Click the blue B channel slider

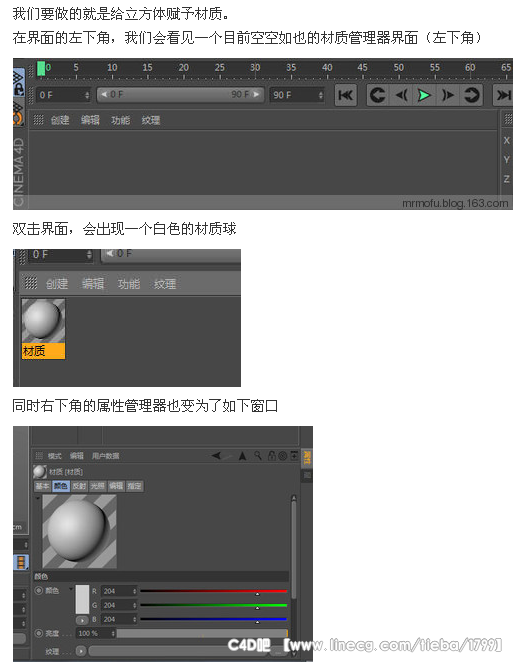point(214,620)
